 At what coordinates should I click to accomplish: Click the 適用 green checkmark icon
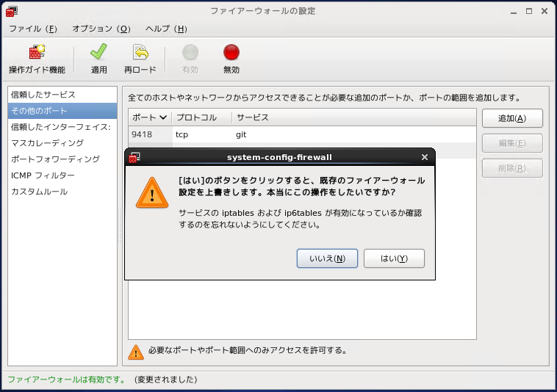98,52
